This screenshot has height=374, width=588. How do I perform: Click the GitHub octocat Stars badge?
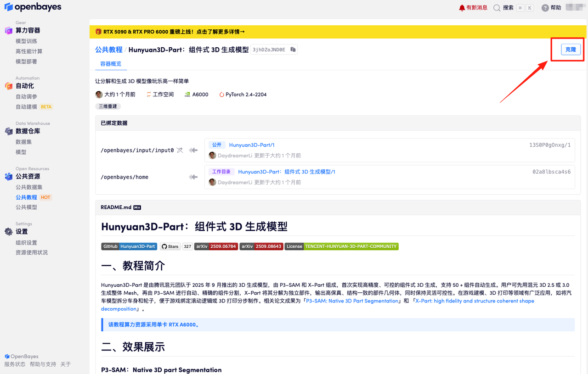tap(170, 246)
